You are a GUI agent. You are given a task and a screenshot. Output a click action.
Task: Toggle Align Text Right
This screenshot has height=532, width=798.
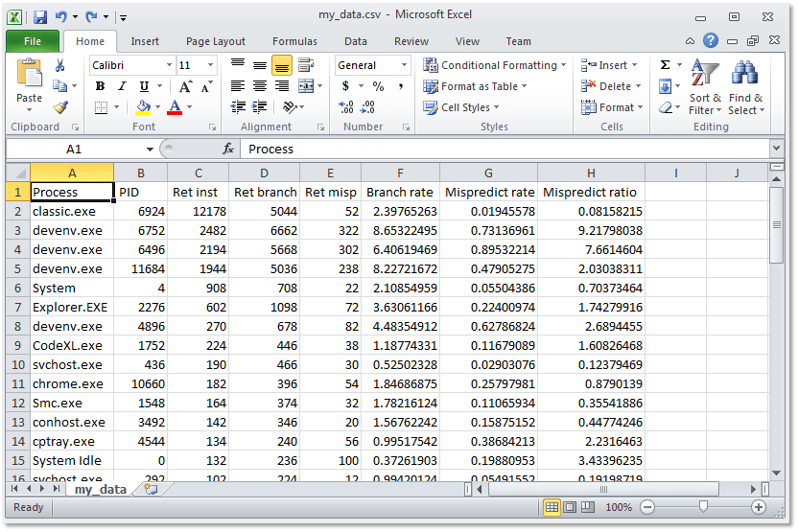(282, 86)
